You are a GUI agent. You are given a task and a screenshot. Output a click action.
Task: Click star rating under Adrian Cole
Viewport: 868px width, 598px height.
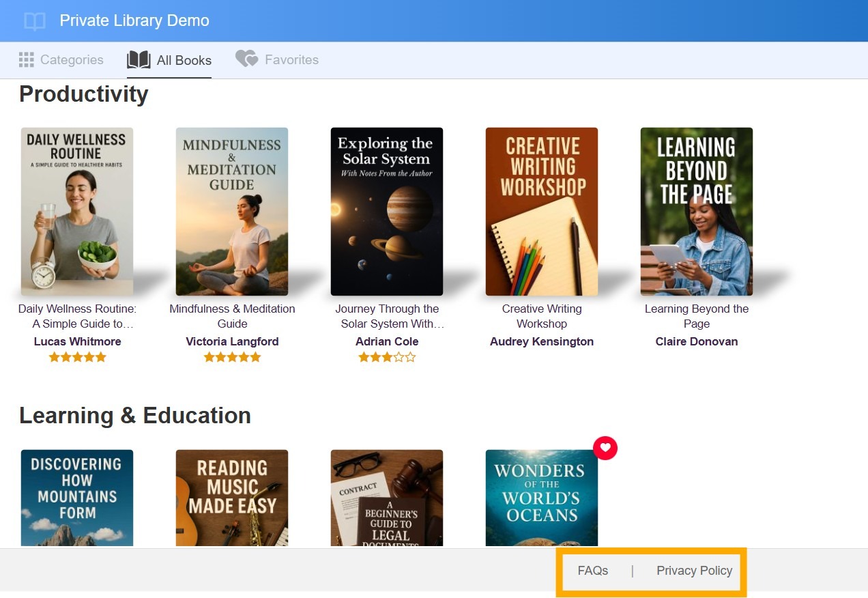[387, 357]
